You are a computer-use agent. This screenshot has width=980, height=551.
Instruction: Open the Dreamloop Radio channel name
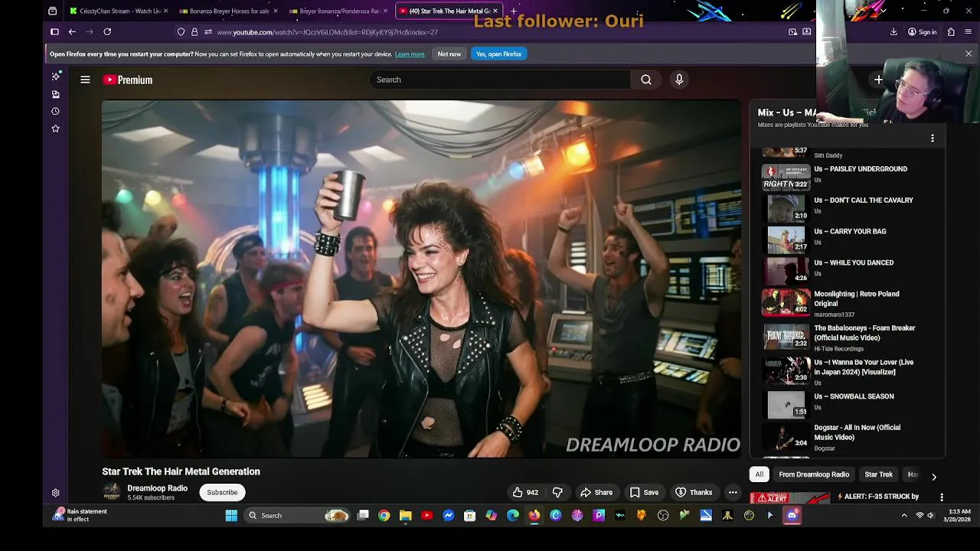[x=157, y=488]
